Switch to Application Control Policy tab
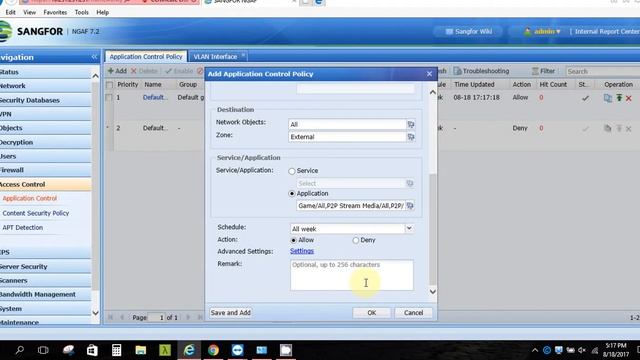 [x=146, y=57]
